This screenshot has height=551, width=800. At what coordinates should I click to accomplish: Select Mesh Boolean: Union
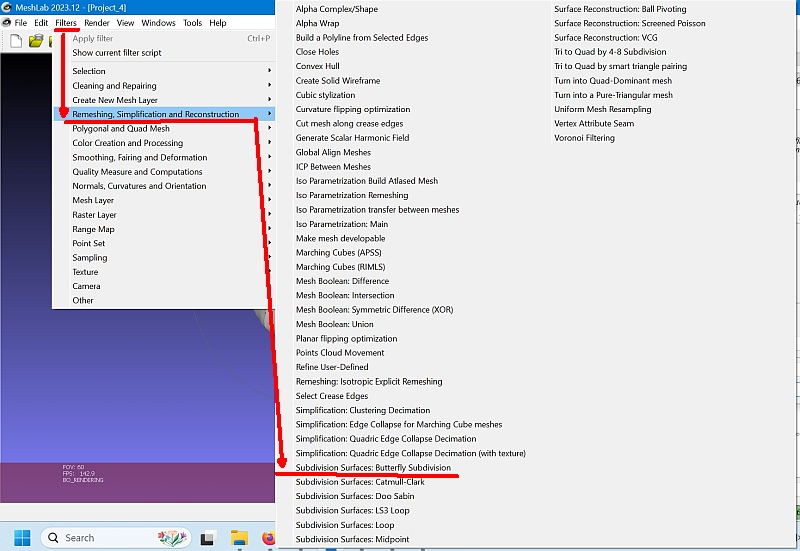coord(335,324)
